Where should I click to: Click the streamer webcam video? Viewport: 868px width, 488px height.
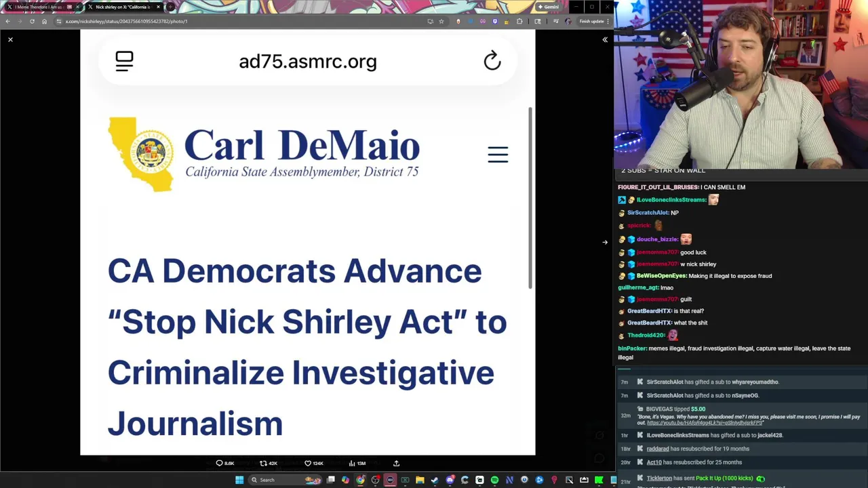(x=741, y=84)
